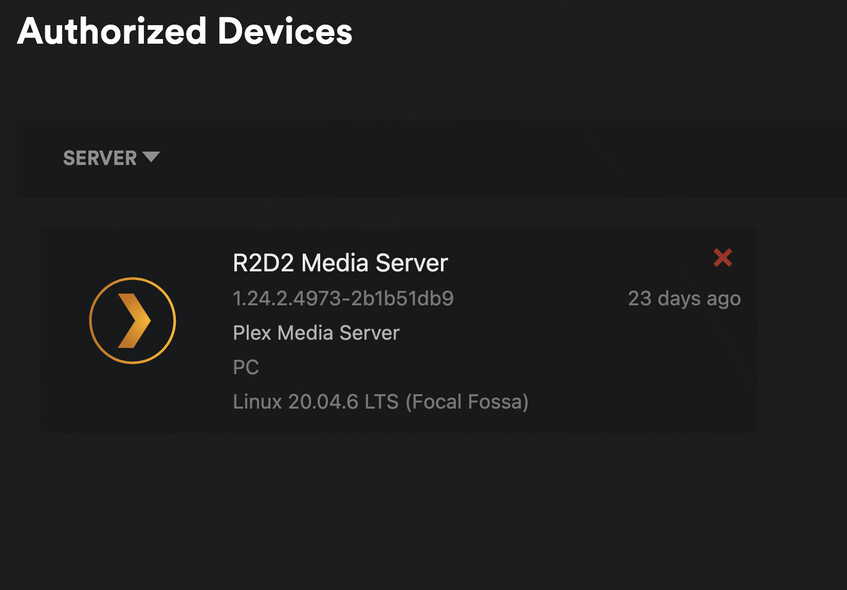
Task: Select the R2D2 Media Server device name
Action: coord(340,263)
